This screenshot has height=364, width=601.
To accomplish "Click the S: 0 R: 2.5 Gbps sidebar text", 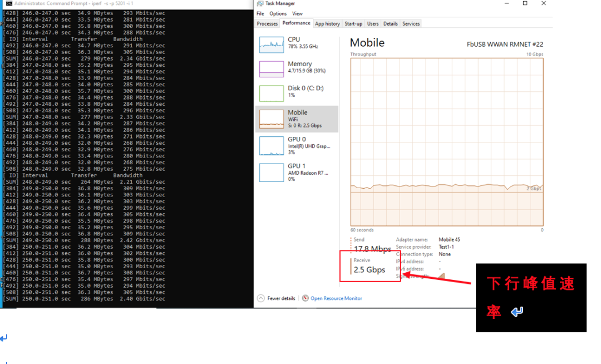I will [x=305, y=126].
